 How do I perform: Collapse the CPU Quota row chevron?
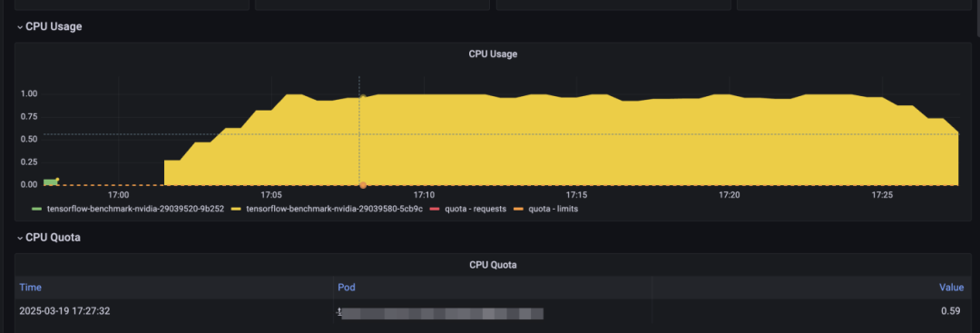click(20, 238)
